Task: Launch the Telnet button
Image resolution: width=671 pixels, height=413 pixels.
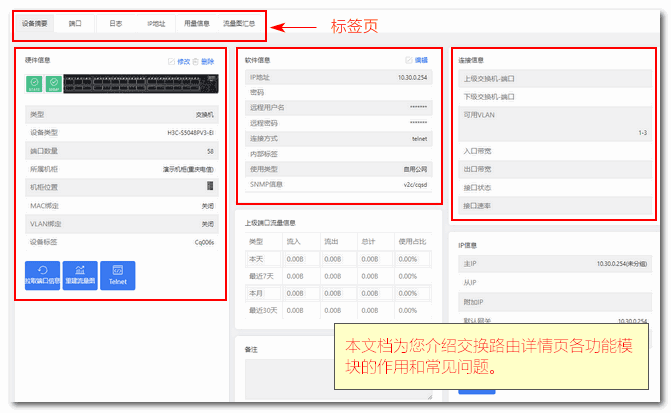Action: pyautogui.click(x=118, y=276)
